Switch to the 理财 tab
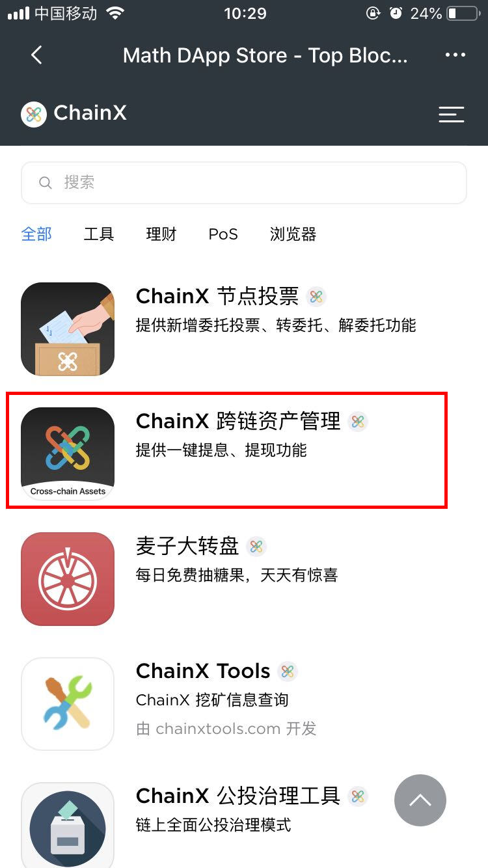488x868 pixels. tap(161, 234)
